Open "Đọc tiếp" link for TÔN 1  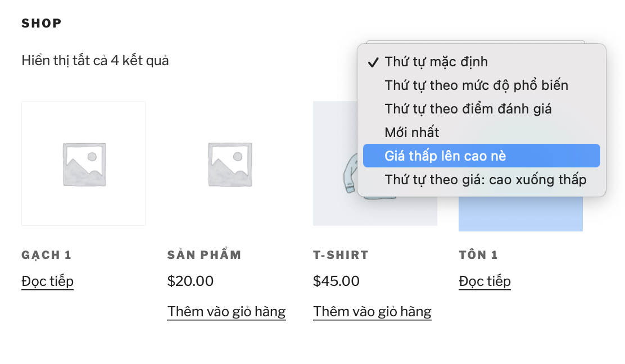pos(485,281)
